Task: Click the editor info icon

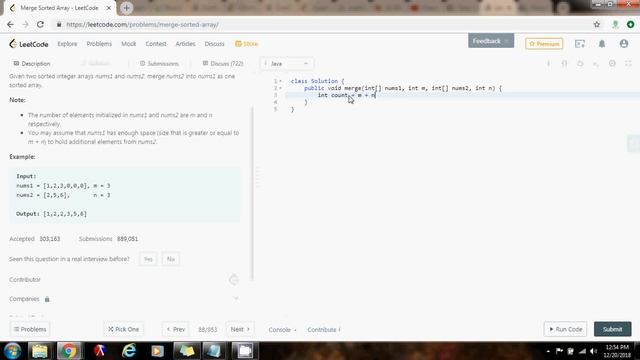Action: coord(548,64)
